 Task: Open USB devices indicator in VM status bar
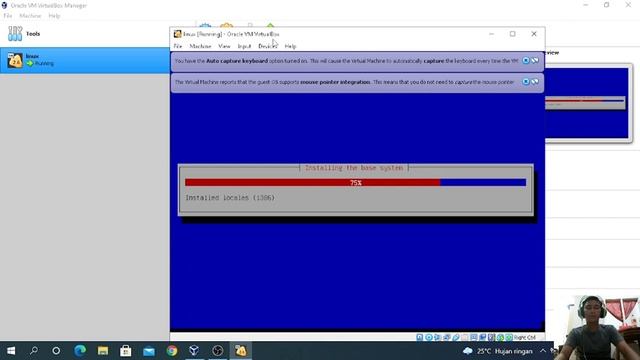coord(456,337)
